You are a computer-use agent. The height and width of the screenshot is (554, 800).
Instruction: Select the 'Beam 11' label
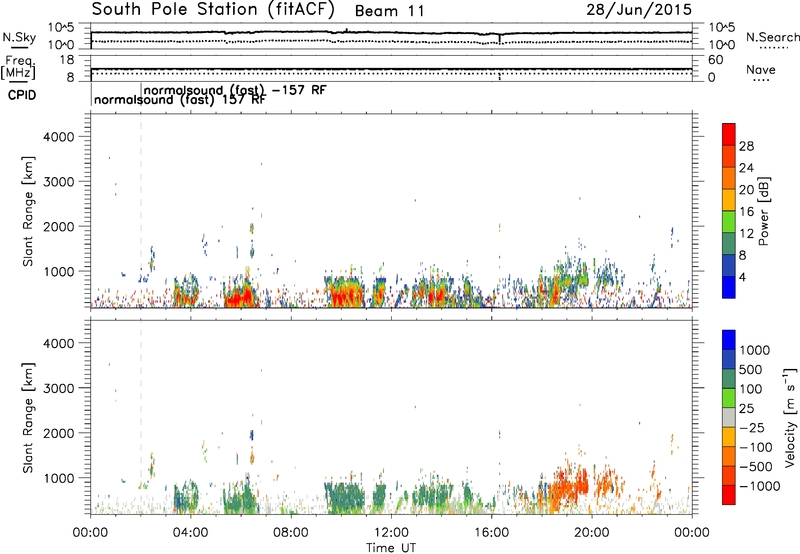389,11
